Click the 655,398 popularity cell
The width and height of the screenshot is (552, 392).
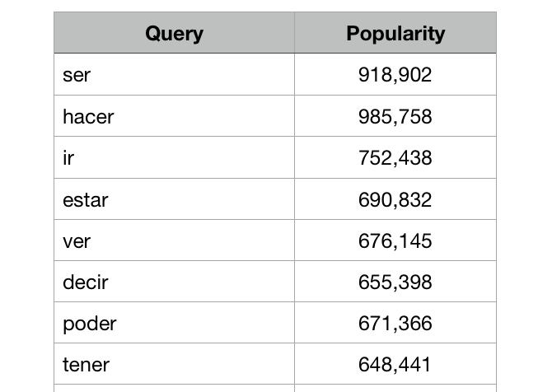[395, 282]
